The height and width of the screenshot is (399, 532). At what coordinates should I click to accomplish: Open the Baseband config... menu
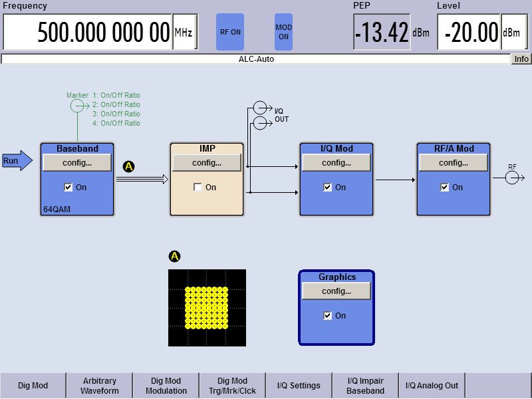coord(77,163)
